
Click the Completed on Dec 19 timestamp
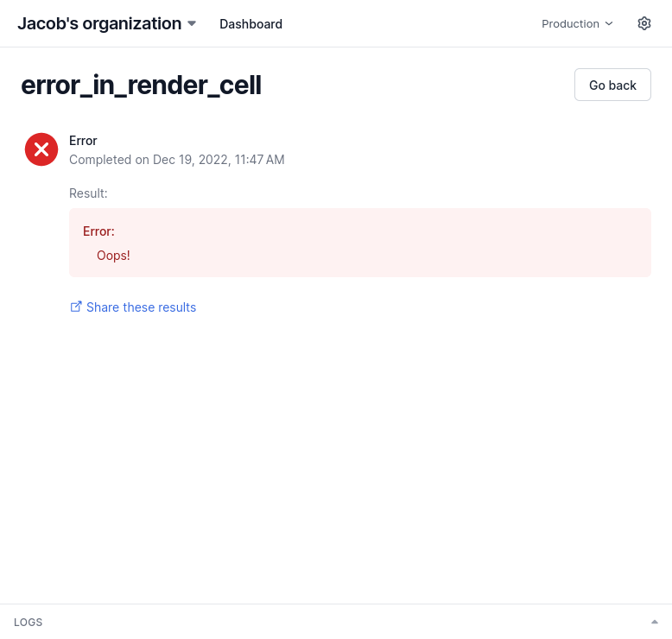tap(176, 160)
